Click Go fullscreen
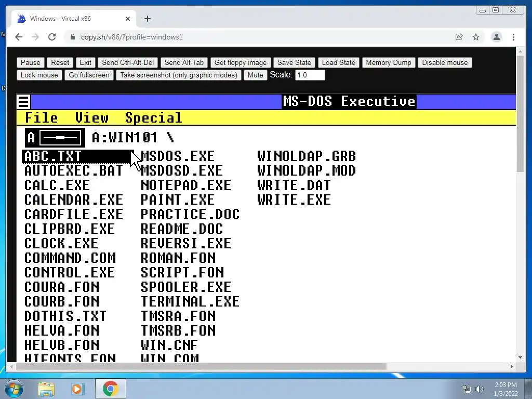 89,75
